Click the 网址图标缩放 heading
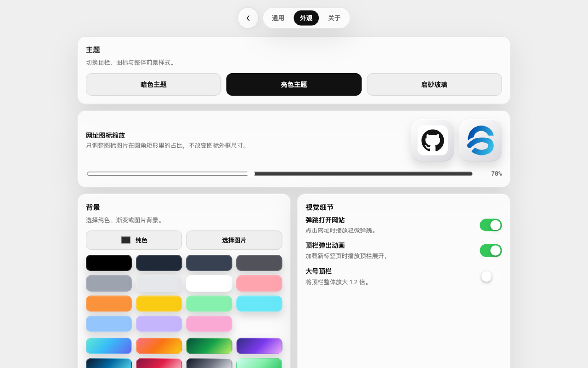This screenshot has height=368, width=588. [x=105, y=135]
